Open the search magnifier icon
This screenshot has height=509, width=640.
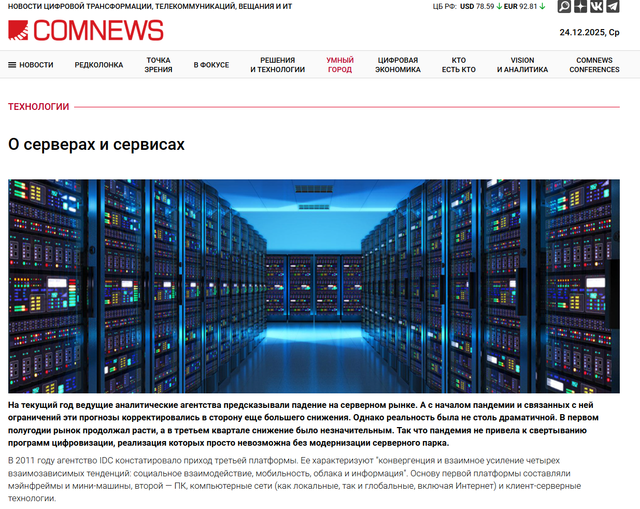click(x=564, y=6)
